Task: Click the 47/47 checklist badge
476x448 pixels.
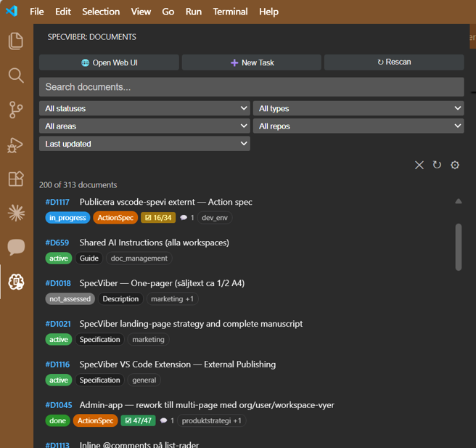Action: [x=138, y=420]
